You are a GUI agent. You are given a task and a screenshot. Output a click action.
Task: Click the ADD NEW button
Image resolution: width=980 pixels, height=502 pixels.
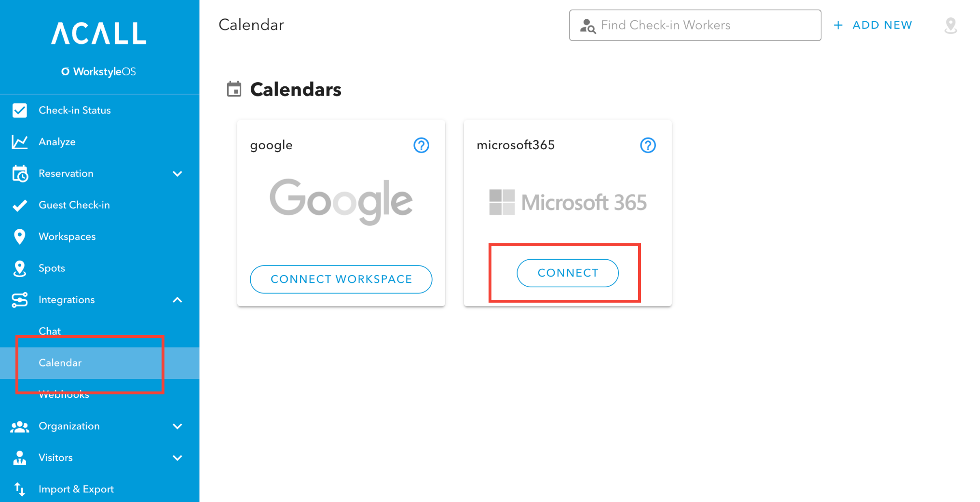[873, 25]
